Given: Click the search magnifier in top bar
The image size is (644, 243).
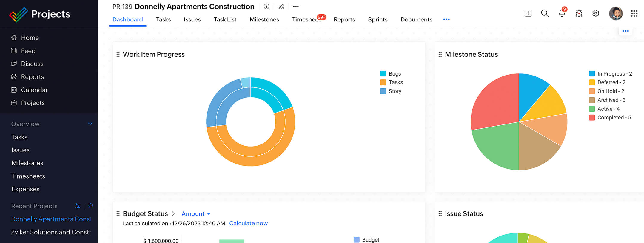Looking at the screenshot, I should (545, 13).
